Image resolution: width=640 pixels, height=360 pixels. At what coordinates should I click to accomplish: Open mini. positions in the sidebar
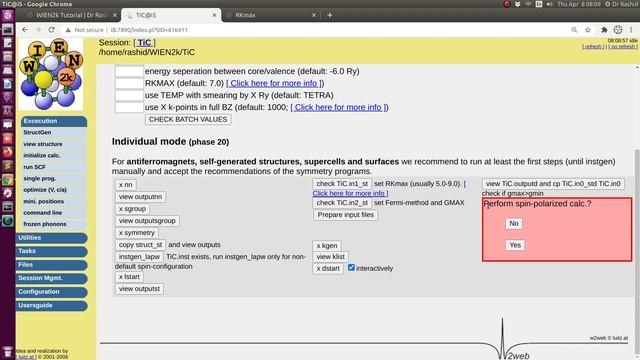coord(43,201)
